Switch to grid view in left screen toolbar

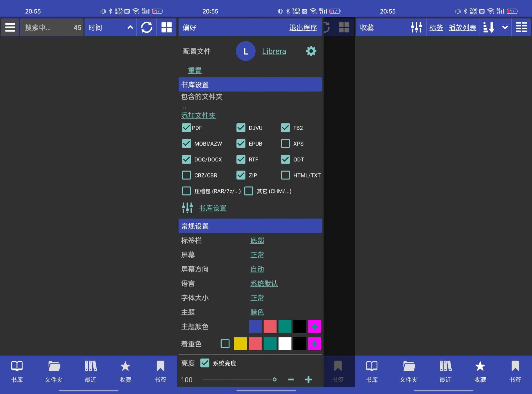coord(167,27)
